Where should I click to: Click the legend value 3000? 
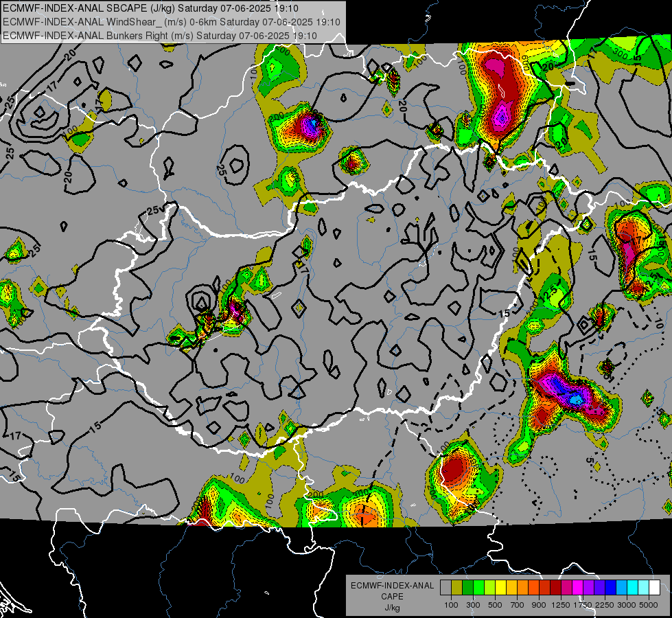[627, 605]
